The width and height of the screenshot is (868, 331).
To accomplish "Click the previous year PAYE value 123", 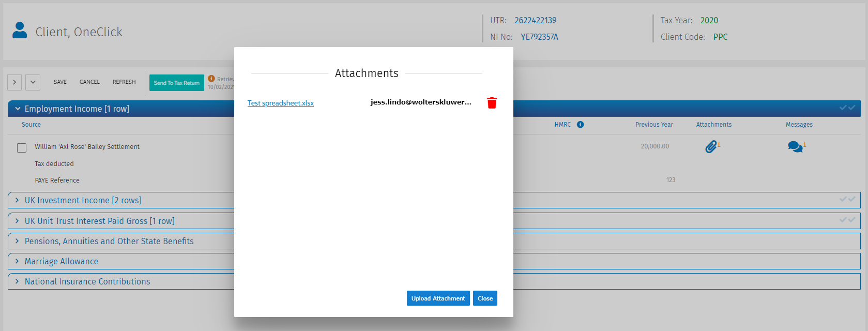I will pyautogui.click(x=671, y=180).
